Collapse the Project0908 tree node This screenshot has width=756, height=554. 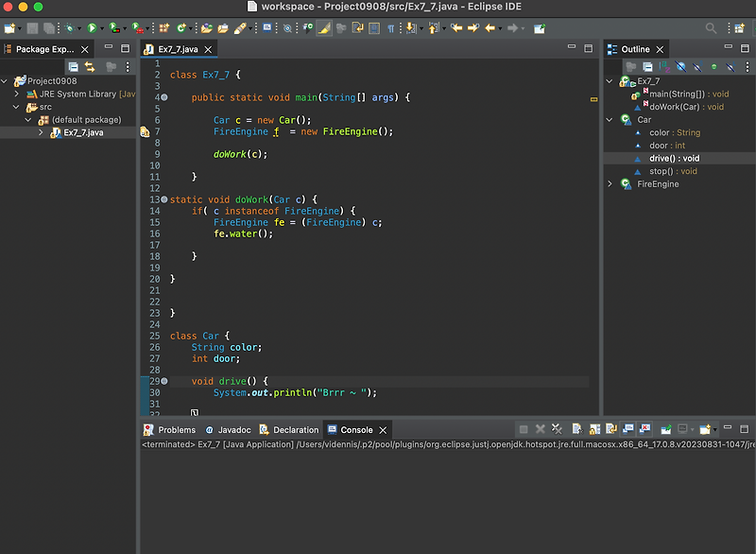coord(5,81)
